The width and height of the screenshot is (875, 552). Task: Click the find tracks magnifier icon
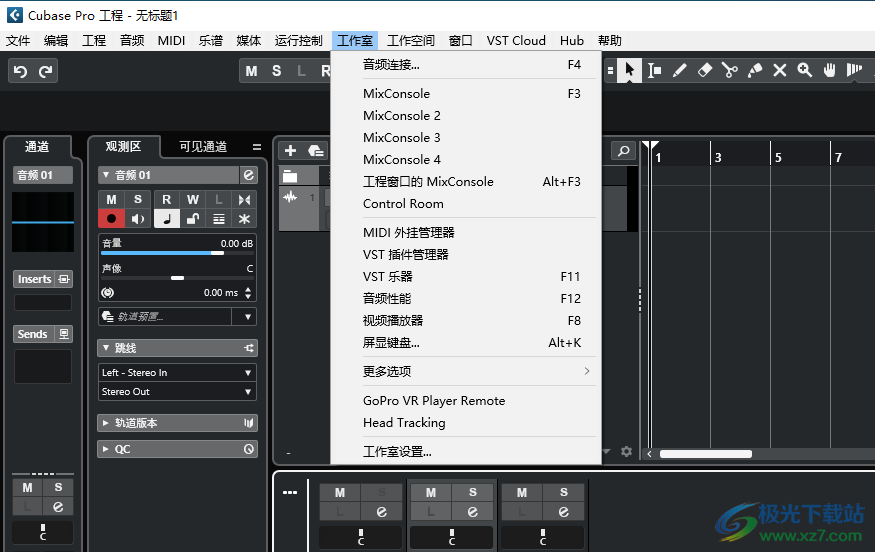[x=624, y=151]
